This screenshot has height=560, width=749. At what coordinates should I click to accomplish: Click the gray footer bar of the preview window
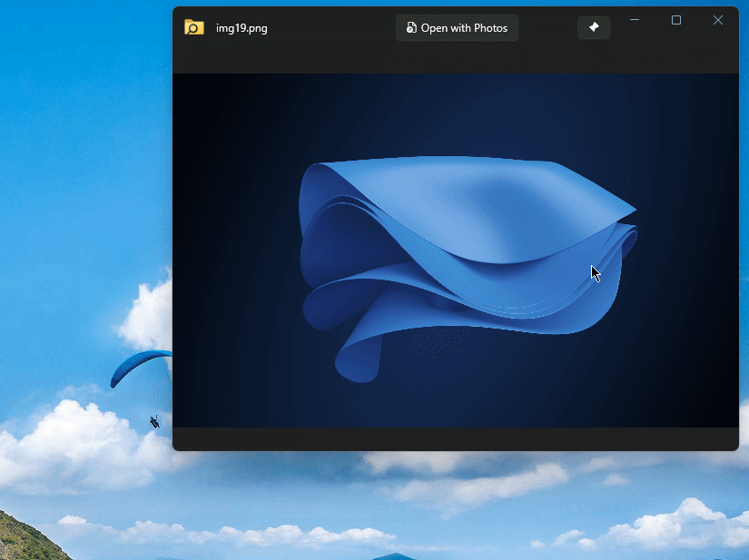[454, 438]
